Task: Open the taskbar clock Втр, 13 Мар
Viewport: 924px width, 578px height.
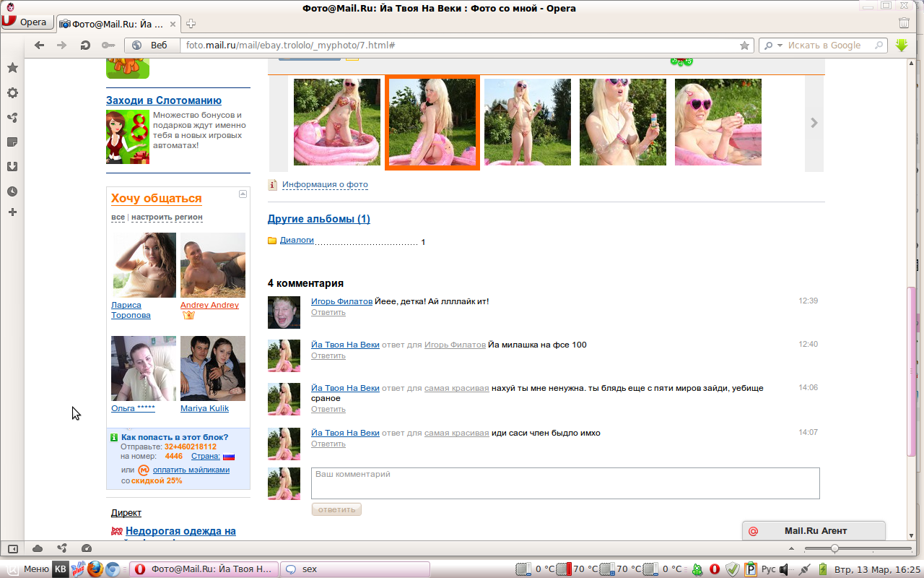Action: [877, 569]
